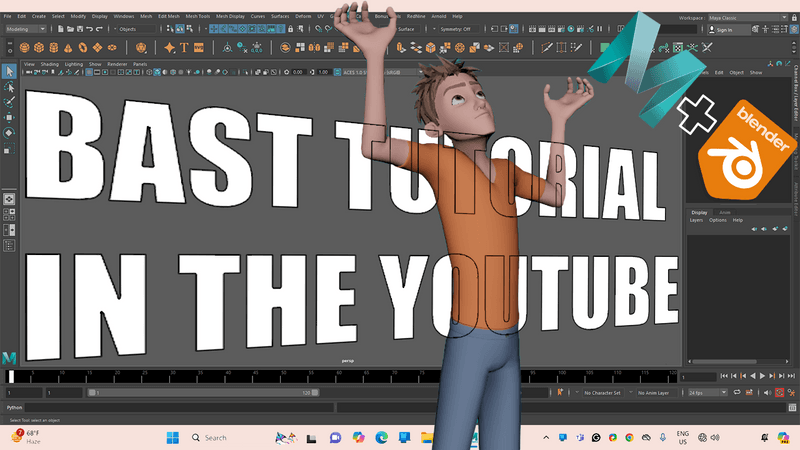Click the save scene disk icon
The image size is (800, 450).
pos(80,29)
